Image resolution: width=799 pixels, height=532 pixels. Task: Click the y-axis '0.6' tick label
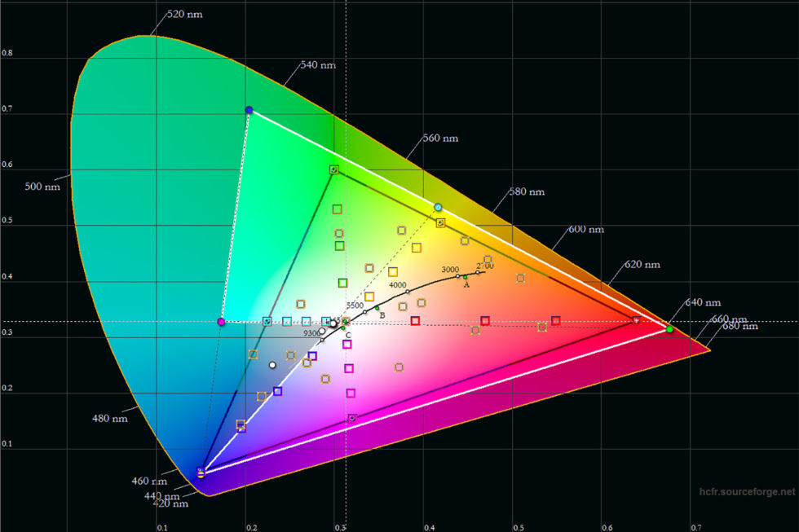[x=7, y=165]
